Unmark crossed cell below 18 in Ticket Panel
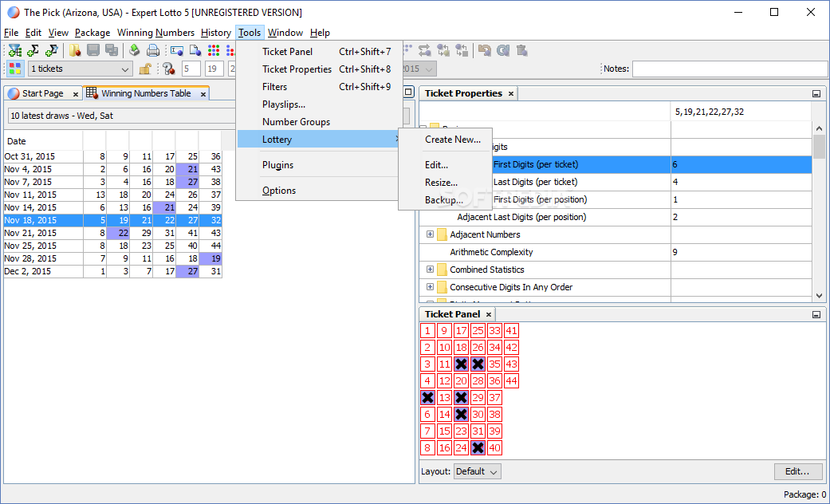The width and height of the screenshot is (830, 504). click(x=461, y=364)
